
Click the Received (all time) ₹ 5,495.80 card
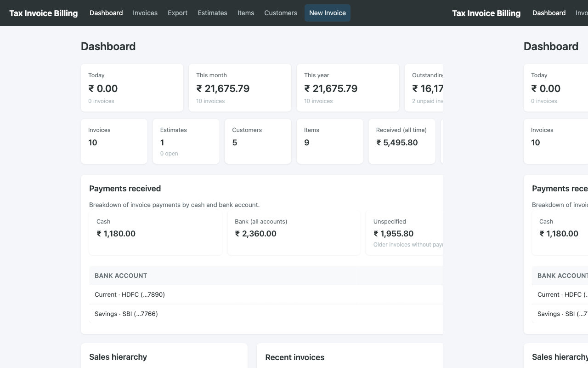[402, 141]
